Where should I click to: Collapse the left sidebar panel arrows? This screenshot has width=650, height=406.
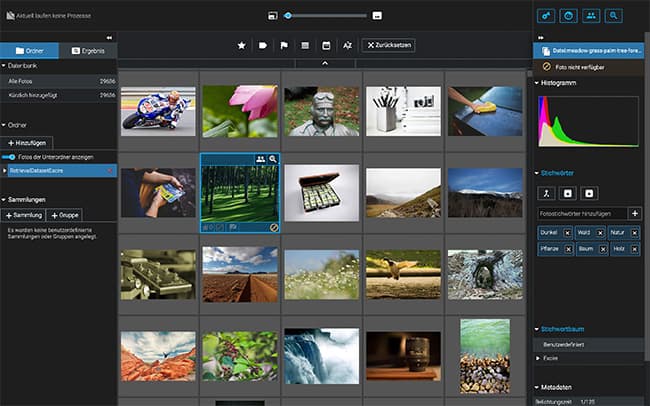click(109, 38)
